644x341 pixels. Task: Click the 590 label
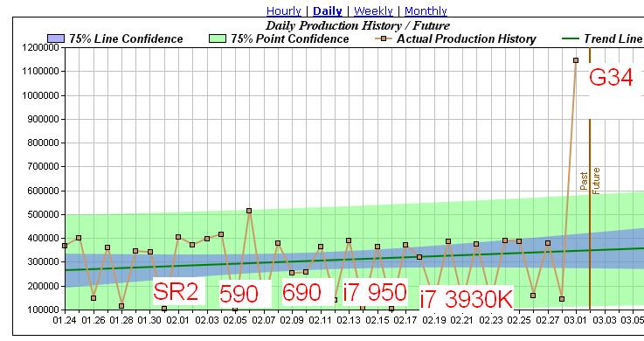(239, 294)
